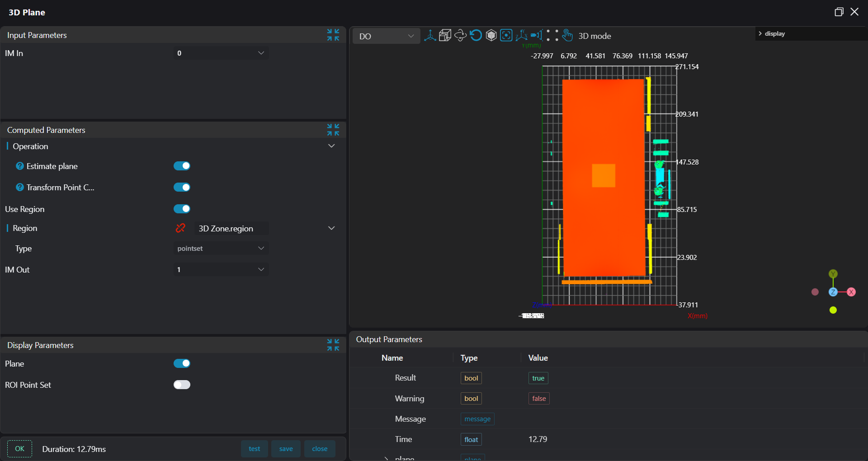Collapse the Input Parameters panel header

click(333, 35)
